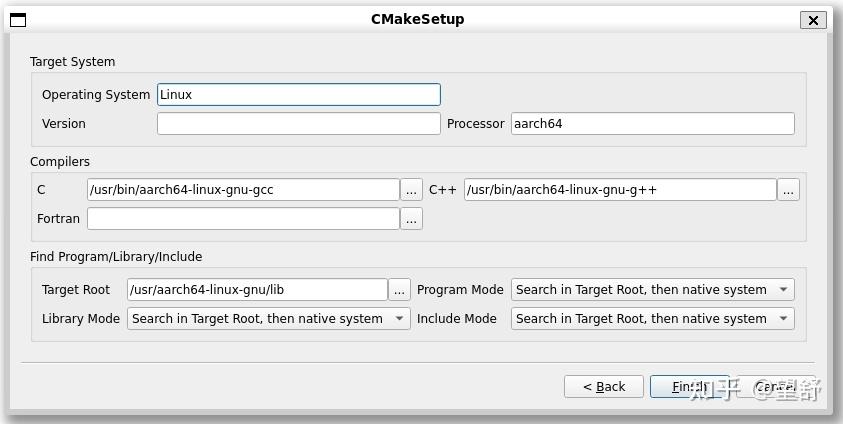Browse for the C compiler path

[x=411, y=190]
